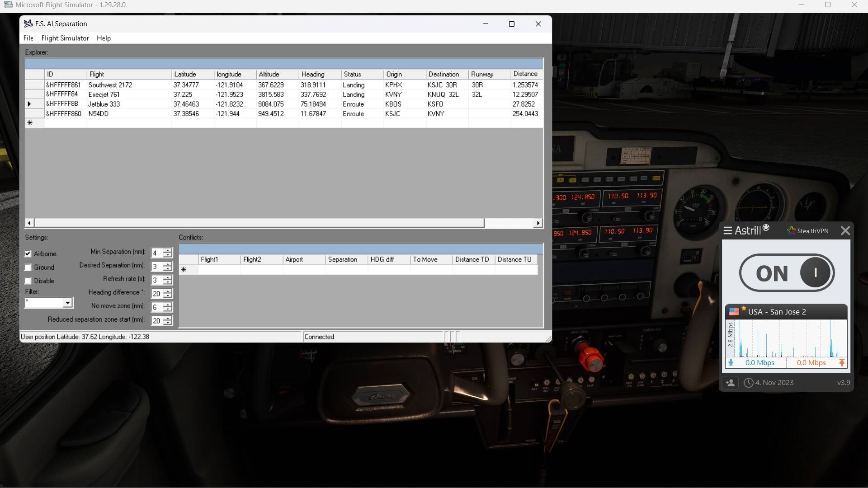Screen dimensions: 868x488
Task: Open the Astrill hamburger menu icon
Action: coord(727,231)
